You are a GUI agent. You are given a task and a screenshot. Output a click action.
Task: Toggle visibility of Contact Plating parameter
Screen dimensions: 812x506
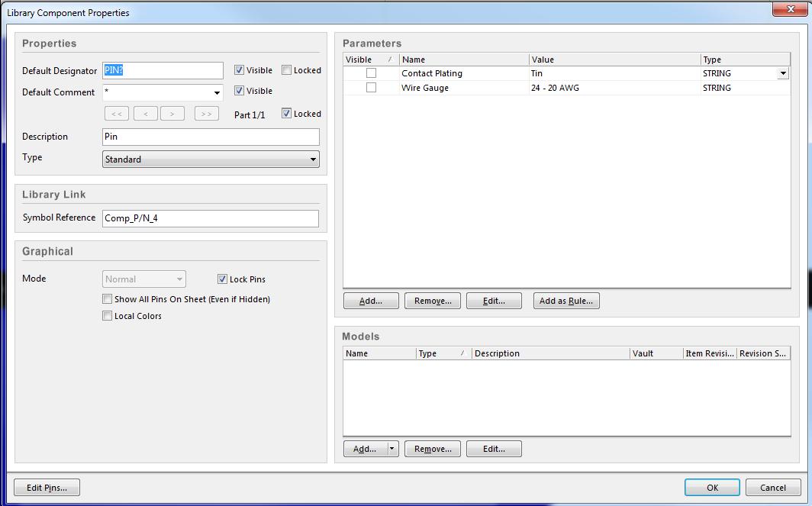coord(371,73)
